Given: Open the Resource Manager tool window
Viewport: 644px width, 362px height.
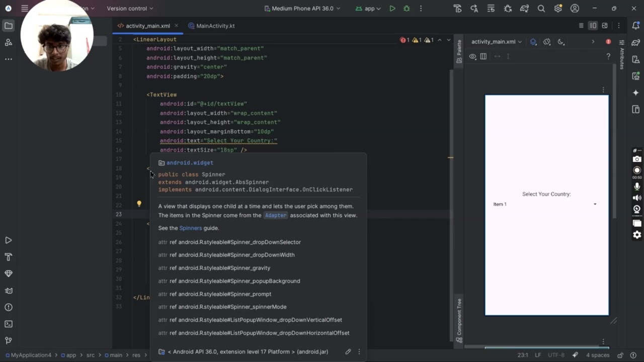Looking at the screenshot, I should [9, 42].
